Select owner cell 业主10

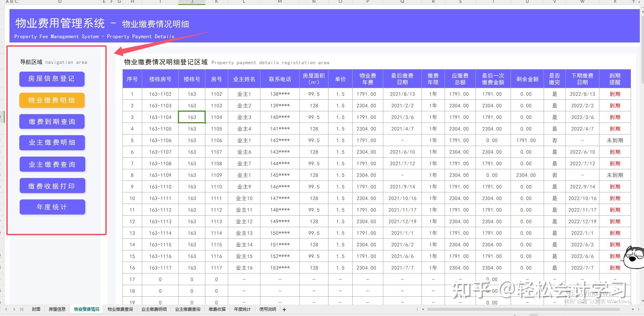[x=244, y=198]
